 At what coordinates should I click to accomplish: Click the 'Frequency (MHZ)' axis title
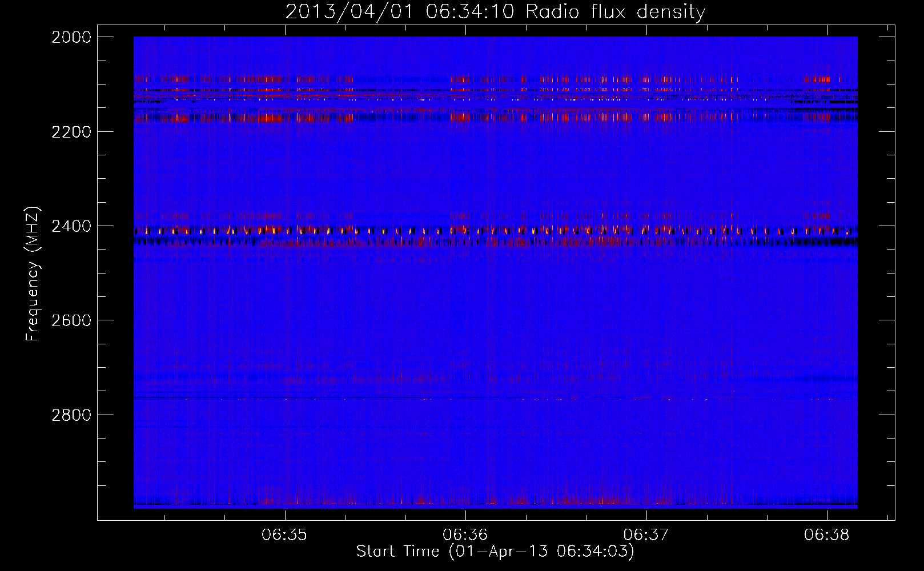click(33, 274)
